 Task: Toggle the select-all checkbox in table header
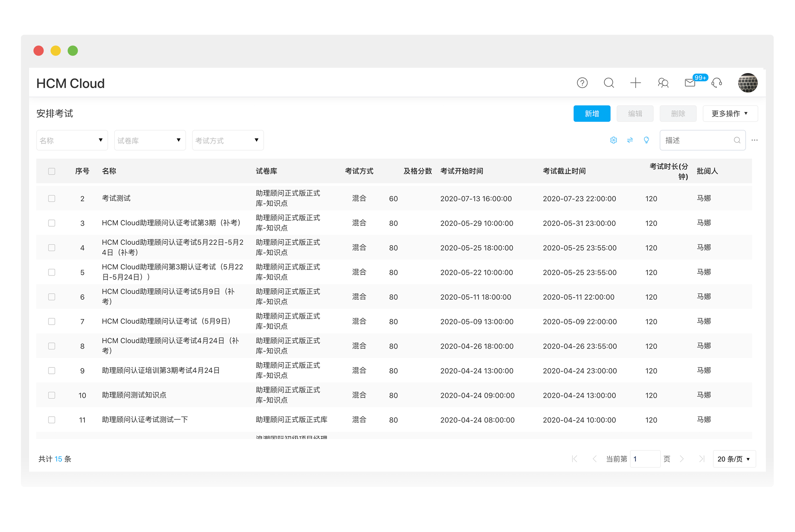point(52,171)
